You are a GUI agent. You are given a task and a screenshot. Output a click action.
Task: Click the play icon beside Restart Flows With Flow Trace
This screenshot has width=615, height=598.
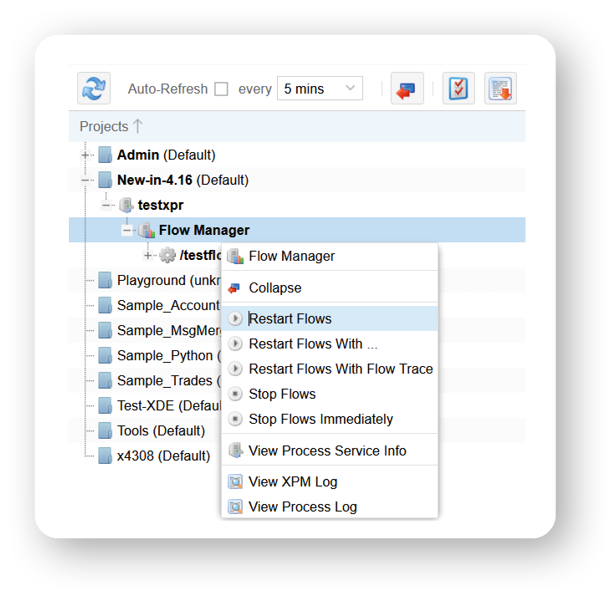point(235,369)
